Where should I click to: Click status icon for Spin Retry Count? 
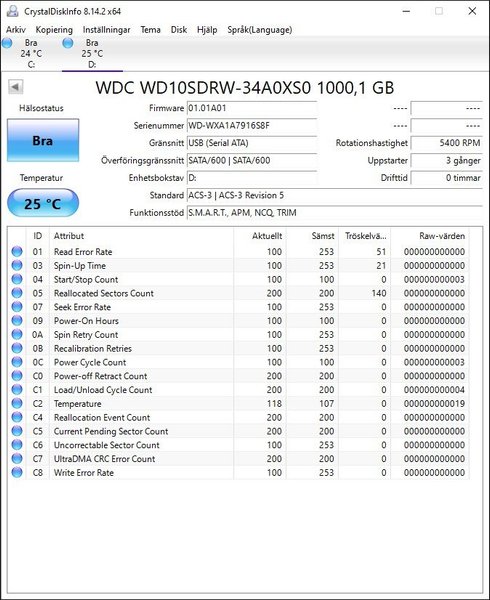click(x=17, y=334)
